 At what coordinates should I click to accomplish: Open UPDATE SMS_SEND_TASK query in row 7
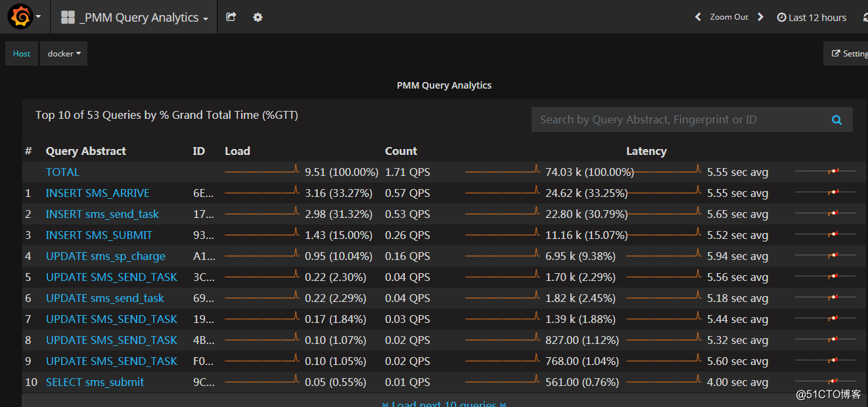tap(112, 319)
